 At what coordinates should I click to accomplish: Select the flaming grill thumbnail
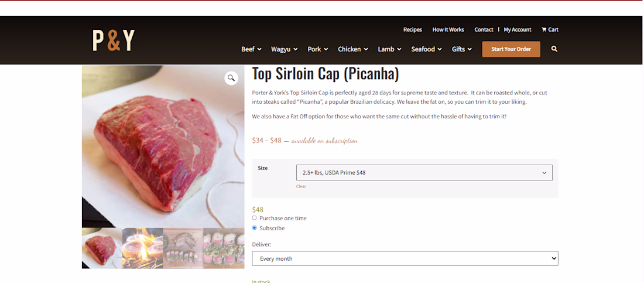pos(142,248)
